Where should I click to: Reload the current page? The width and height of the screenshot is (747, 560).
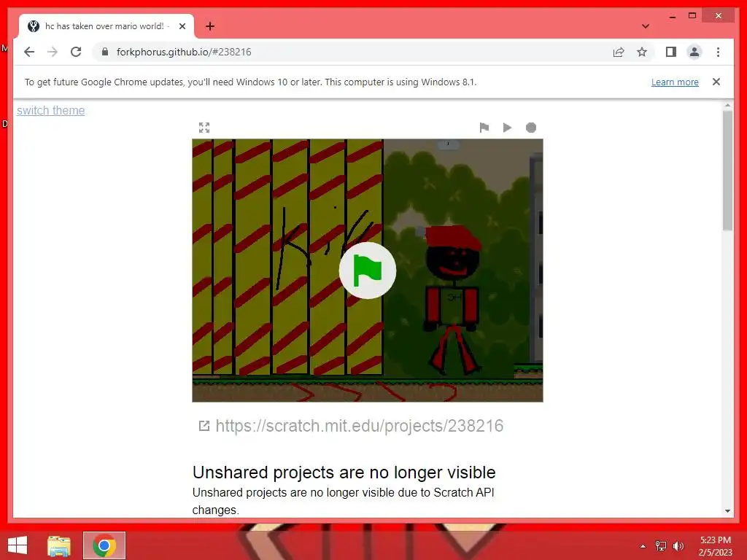tap(76, 52)
